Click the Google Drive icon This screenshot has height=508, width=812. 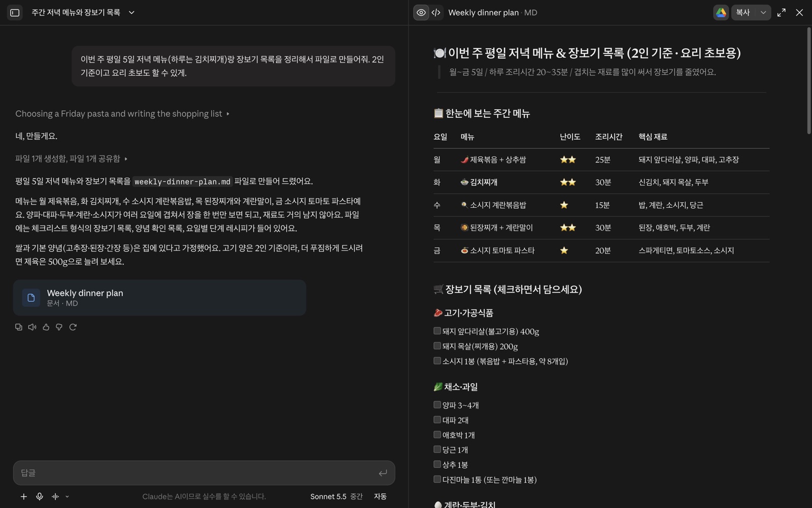tap(721, 13)
